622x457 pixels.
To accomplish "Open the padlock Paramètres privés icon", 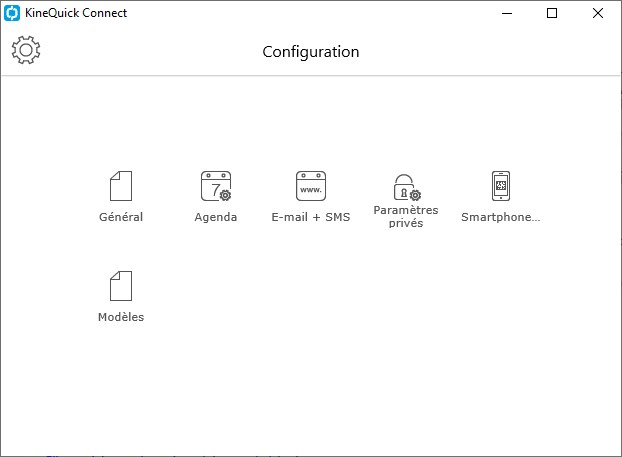I will (x=407, y=187).
